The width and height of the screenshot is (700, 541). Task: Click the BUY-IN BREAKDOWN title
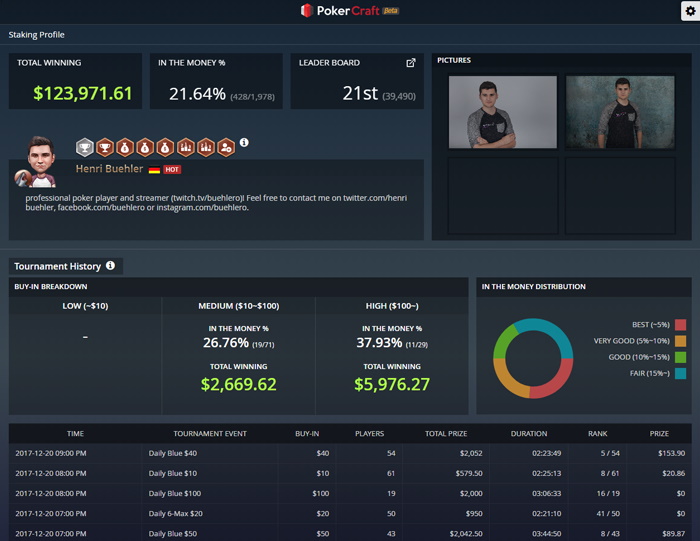(51, 287)
